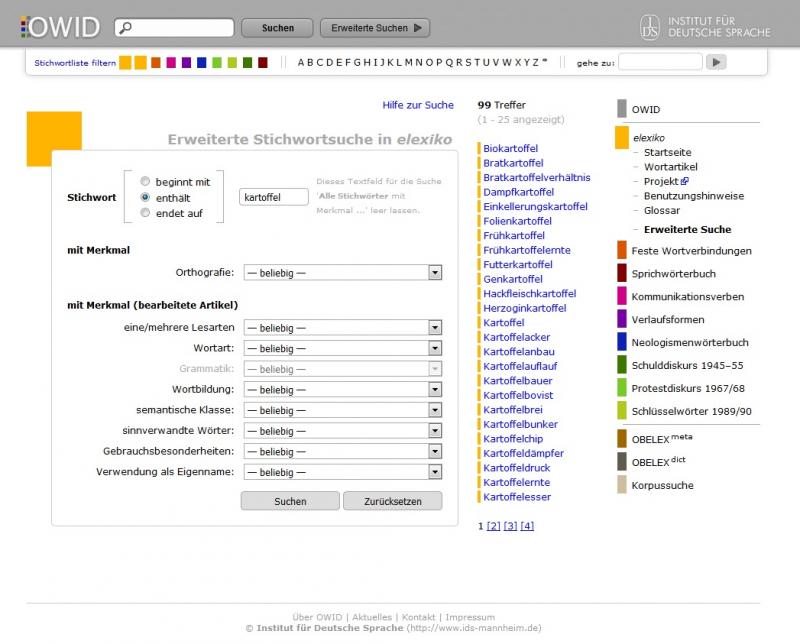This screenshot has height=644, width=800.
Task: Click the go arrow next to gehe zu
Action: point(716,62)
